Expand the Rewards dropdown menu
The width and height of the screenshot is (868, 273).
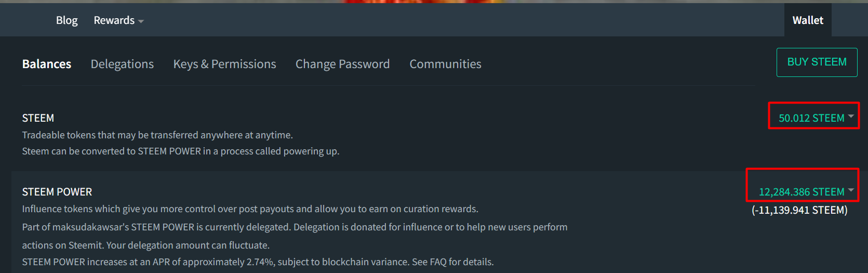pyautogui.click(x=118, y=20)
